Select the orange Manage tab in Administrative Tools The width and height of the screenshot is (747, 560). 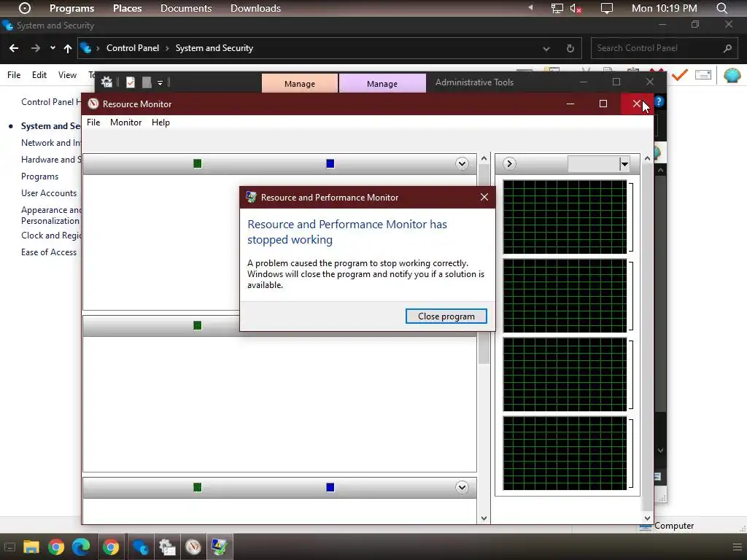300,83
